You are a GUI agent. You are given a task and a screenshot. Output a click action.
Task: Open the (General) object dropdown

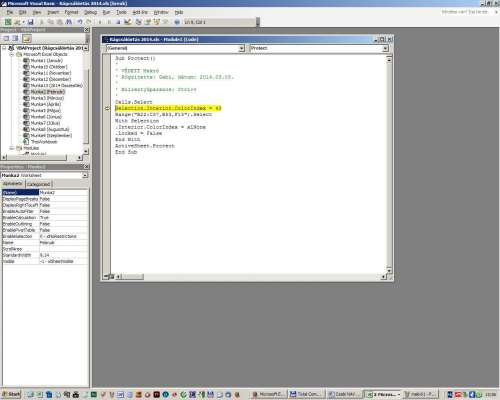click(x=242, y=48)
